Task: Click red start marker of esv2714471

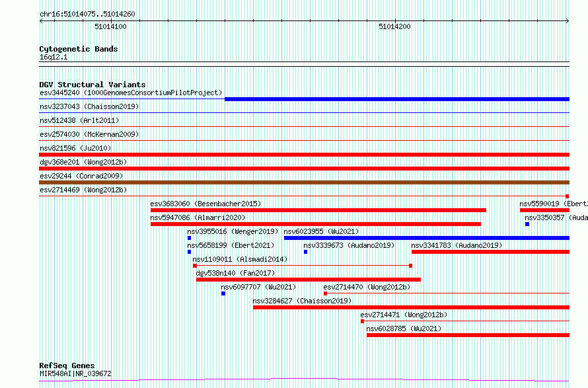Action: (362, 321)
